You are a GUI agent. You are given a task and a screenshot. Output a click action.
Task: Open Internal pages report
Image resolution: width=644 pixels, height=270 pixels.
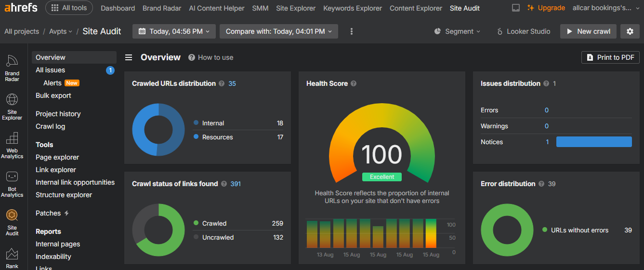pos(58,244)
